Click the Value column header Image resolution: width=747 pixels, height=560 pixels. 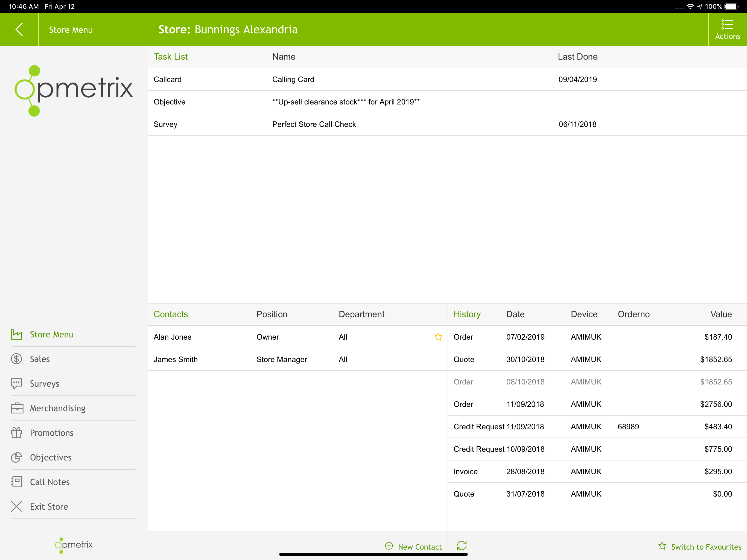[721, 314]
